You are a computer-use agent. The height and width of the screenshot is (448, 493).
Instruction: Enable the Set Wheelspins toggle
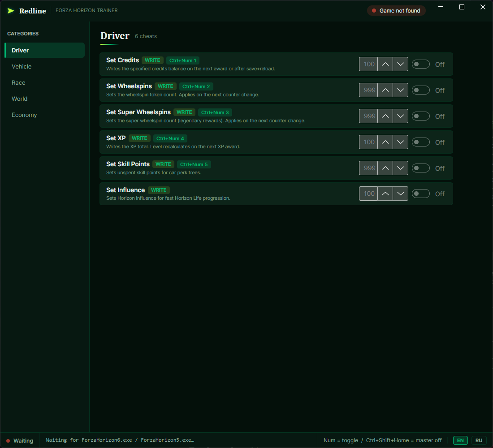[421, 90]
